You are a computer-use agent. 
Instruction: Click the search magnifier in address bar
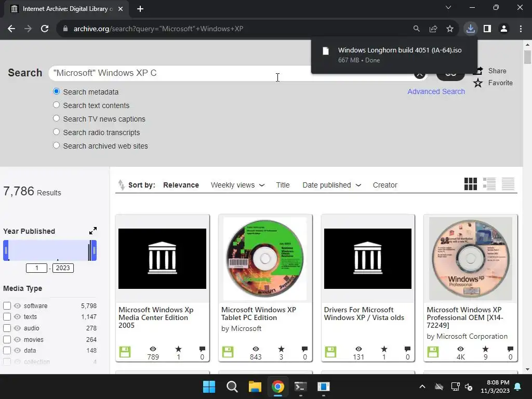[x=416, y=29]
